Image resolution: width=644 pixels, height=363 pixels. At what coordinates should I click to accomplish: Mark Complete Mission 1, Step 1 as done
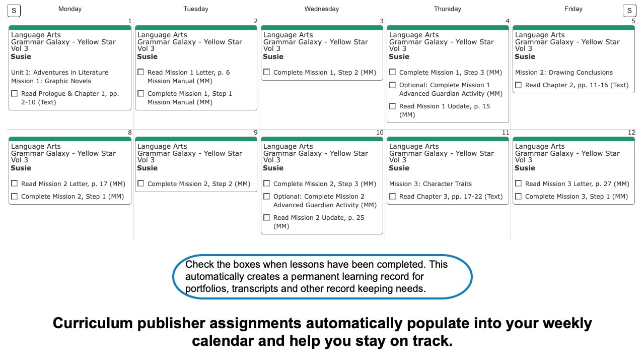coord(140,94)
